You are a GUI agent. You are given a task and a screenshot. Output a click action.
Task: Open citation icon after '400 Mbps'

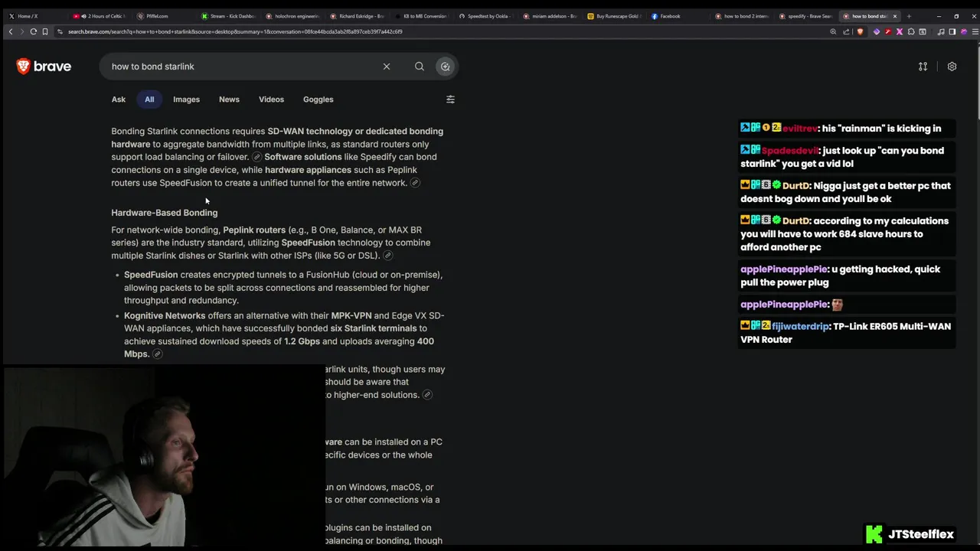tap(158, 354)
